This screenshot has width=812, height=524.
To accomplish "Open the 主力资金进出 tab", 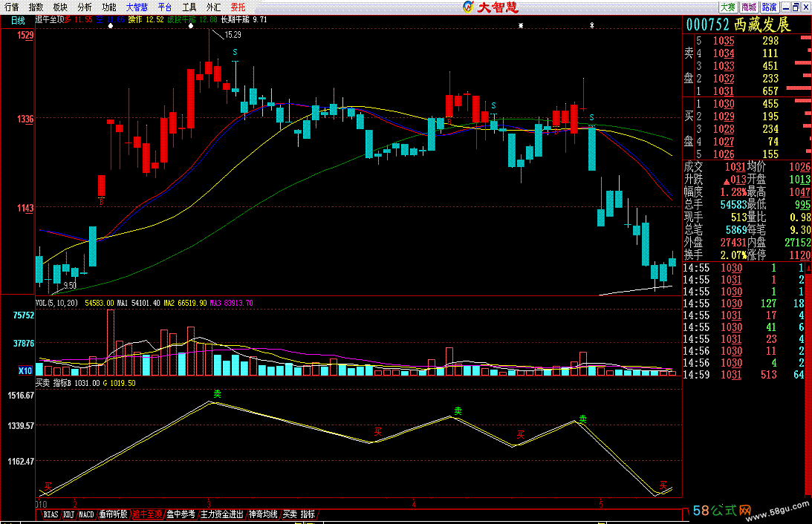I will pyautogui.click(x=221, y=514).
